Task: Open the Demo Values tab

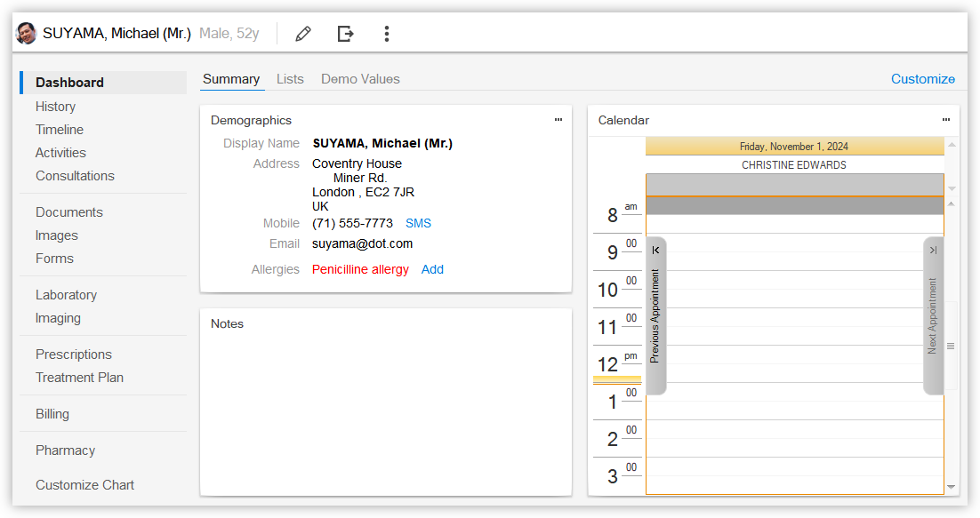Action: tap(360, 78)
